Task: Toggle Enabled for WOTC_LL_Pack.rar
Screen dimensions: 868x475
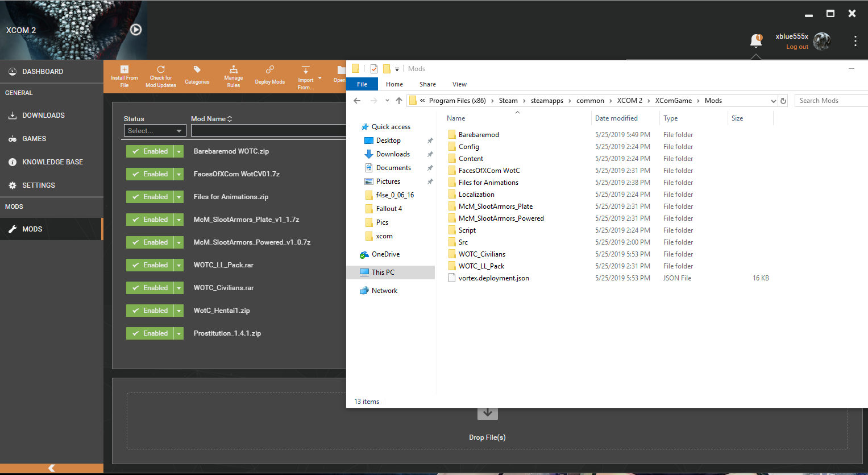Action: coord(150,265)
